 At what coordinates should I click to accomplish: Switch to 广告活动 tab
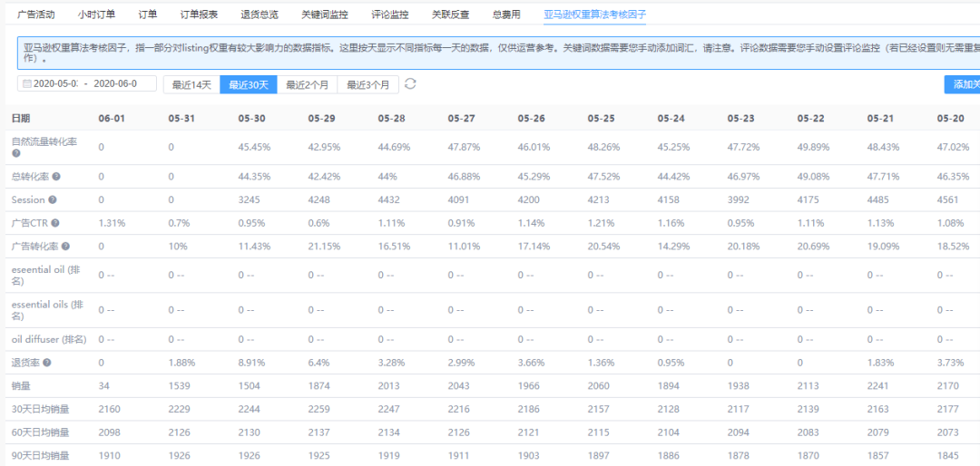pyautogui.click(x=35, y=15)
